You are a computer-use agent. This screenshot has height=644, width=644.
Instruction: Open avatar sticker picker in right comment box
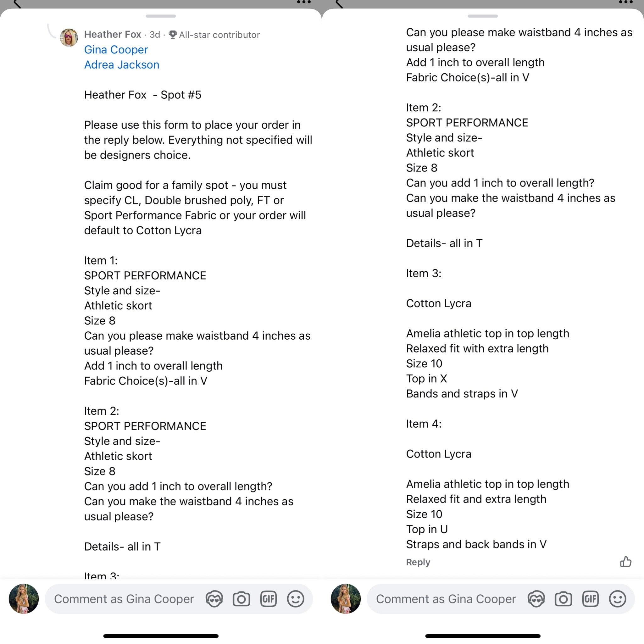(x=536, y=599)
